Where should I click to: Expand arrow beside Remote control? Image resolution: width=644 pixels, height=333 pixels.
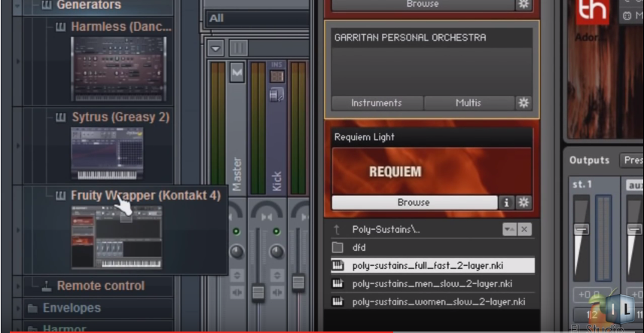pyautogui.click(x=17, y=286)
